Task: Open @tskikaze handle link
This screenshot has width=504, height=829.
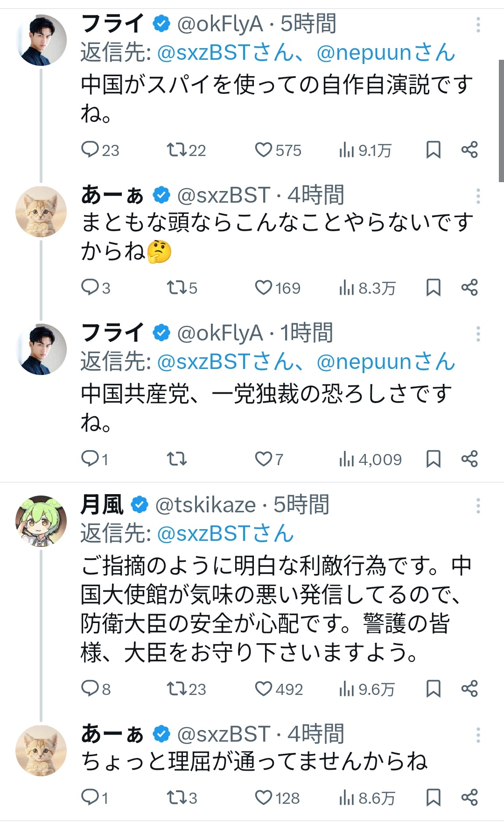Action: pos(205,505)
